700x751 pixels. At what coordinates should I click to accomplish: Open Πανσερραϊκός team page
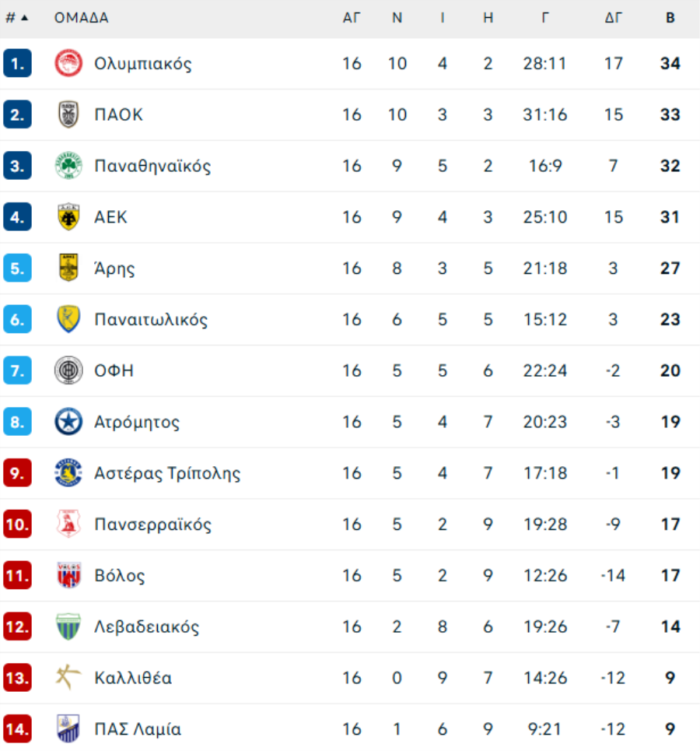coord(152,525)
